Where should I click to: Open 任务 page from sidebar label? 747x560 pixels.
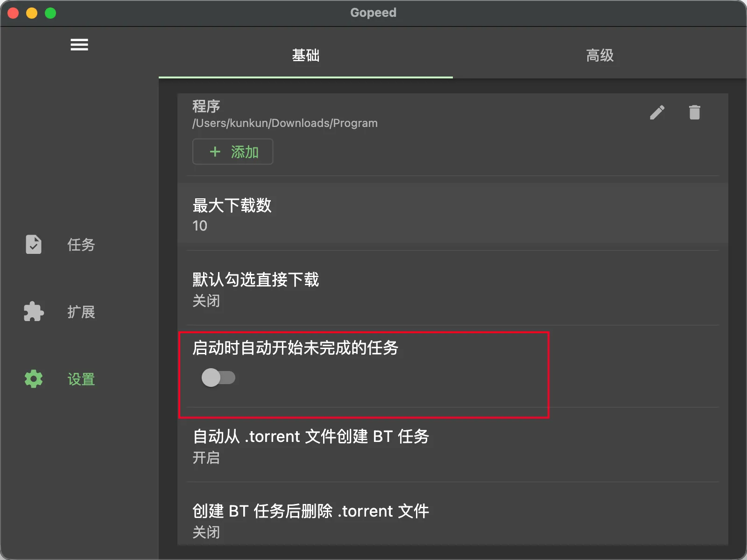pos(81,245)
